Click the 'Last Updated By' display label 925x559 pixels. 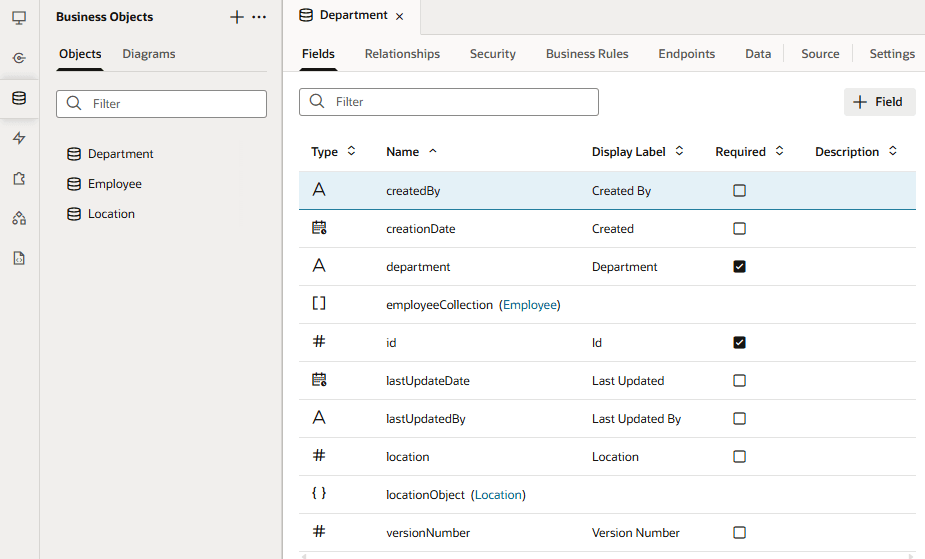(637, 419)
